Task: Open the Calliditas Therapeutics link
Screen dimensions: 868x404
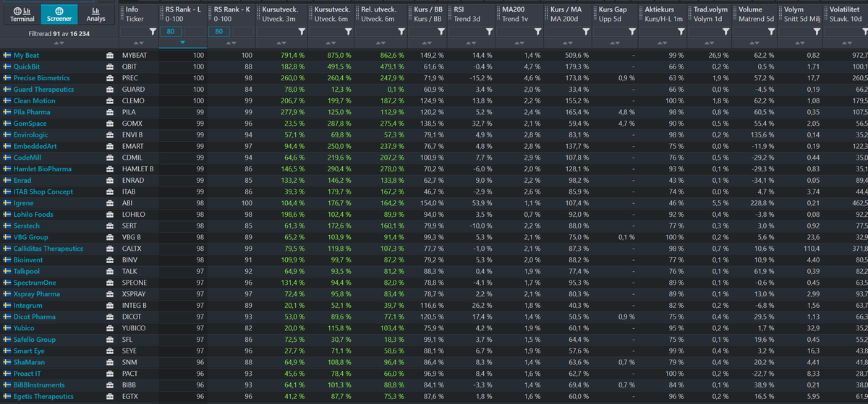Action: pyautogui.click(x=48, y=249)
